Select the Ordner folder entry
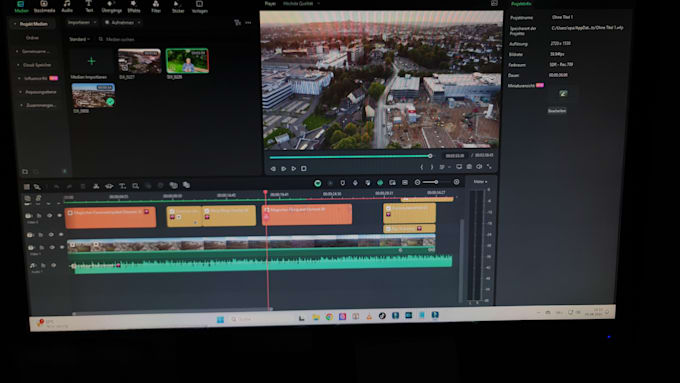 click(33, 38)
